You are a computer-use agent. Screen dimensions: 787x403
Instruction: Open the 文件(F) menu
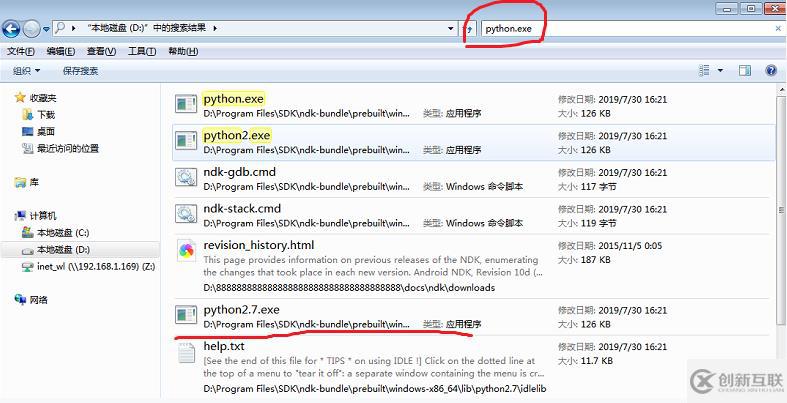(x=21, y=51)
